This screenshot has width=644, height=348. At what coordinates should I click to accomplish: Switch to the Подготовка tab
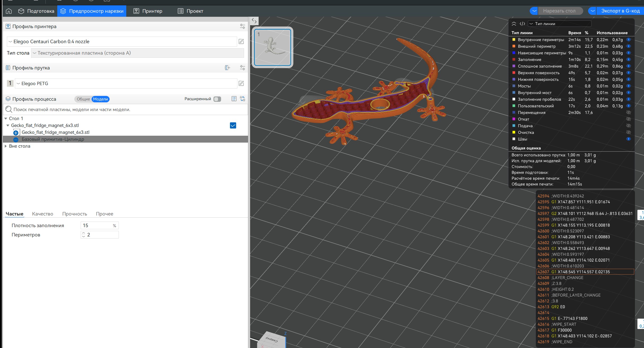click(36, 11)
